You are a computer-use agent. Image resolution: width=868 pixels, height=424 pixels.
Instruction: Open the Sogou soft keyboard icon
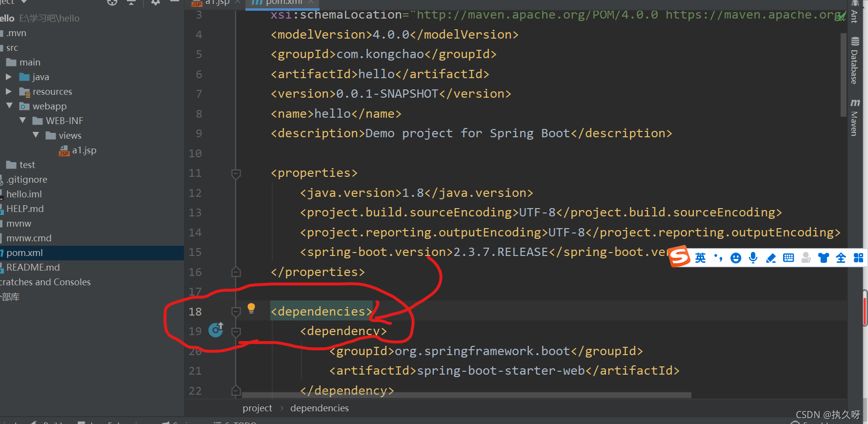[x=788, y=258]
